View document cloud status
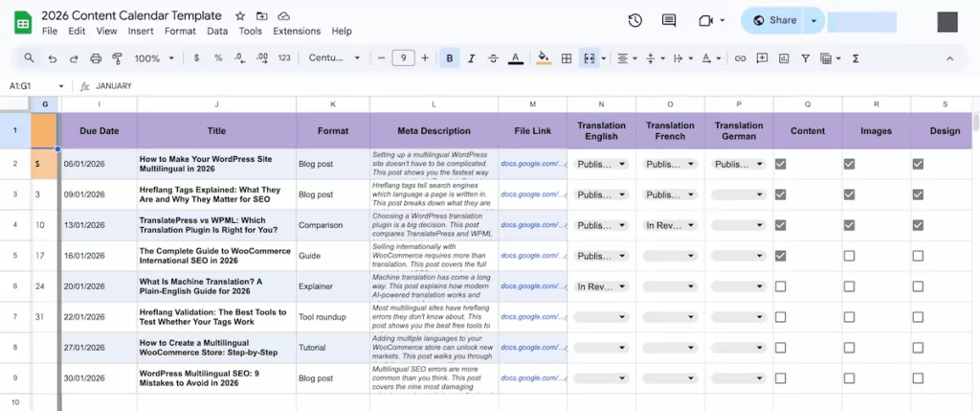980x411 pixels. (283, 16)
